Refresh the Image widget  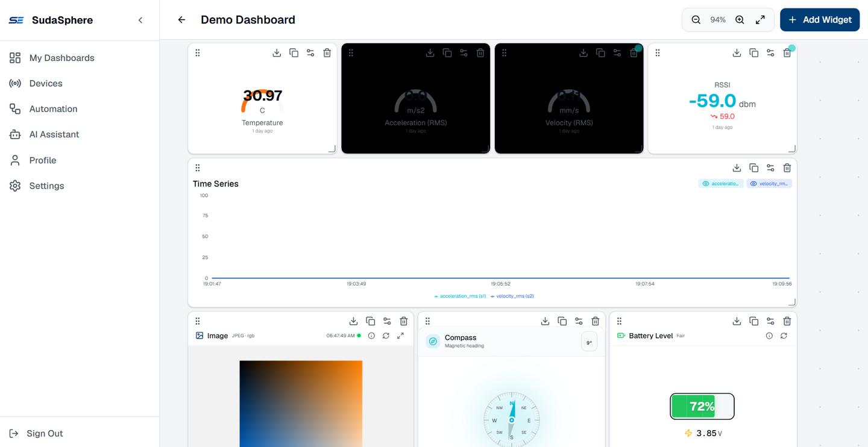click(x=386, y=336)
